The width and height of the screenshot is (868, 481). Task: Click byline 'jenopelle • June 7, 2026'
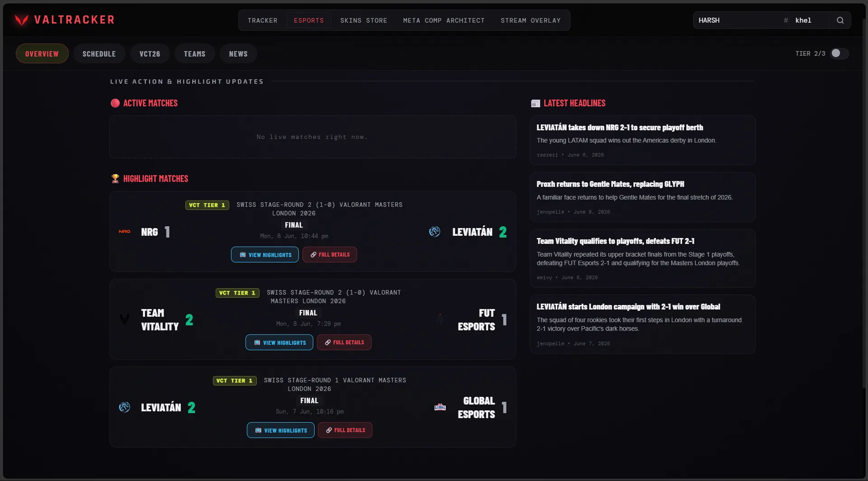tap(573, 343)
